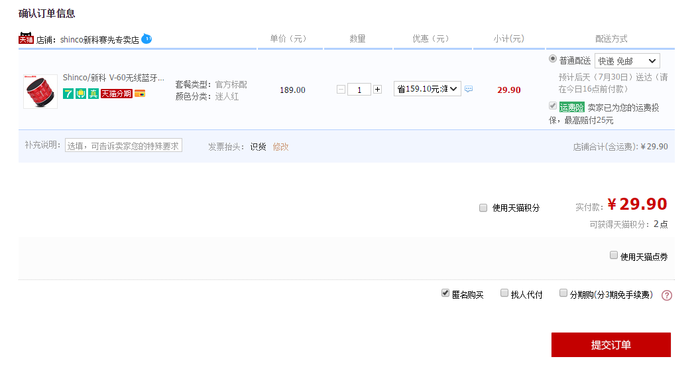Click the 优惠（元） column header
Image resolution: width=700 pixels, height=375 pixels.
pyautogui.click(x=430, y=39)
